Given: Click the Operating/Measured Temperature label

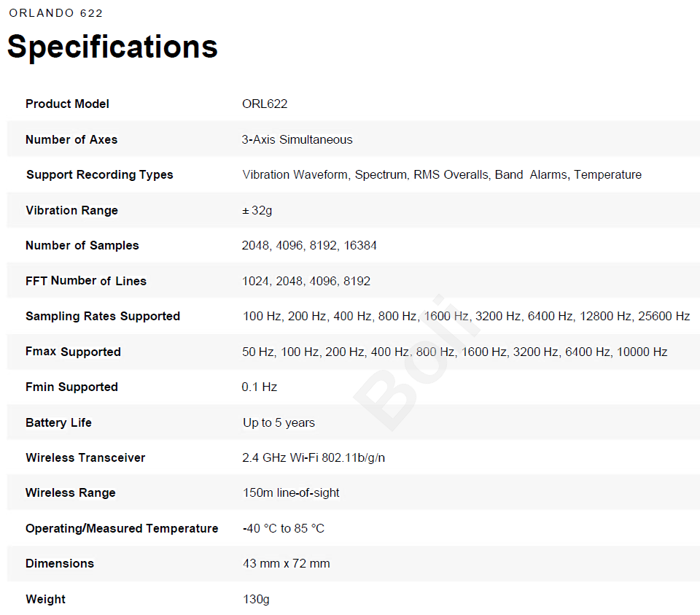Looking at the screenshot, I should pyautogui.click(x=122, y=528).
